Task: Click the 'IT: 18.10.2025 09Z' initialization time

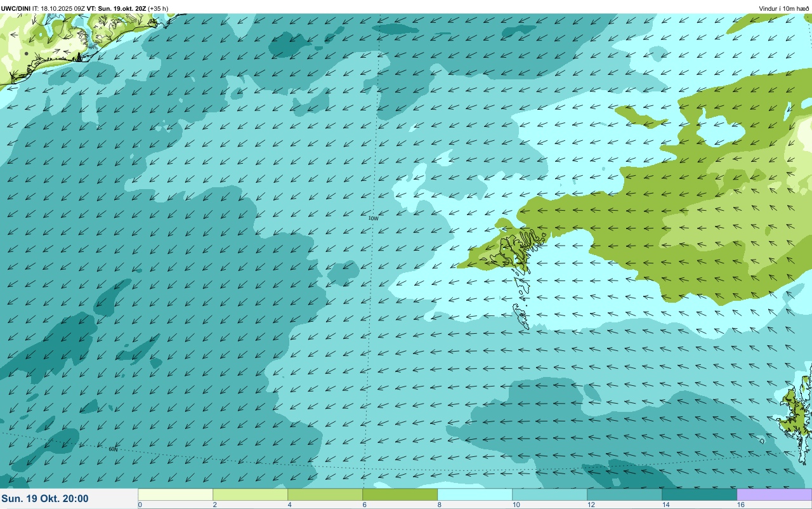Action: coord(59,8)
